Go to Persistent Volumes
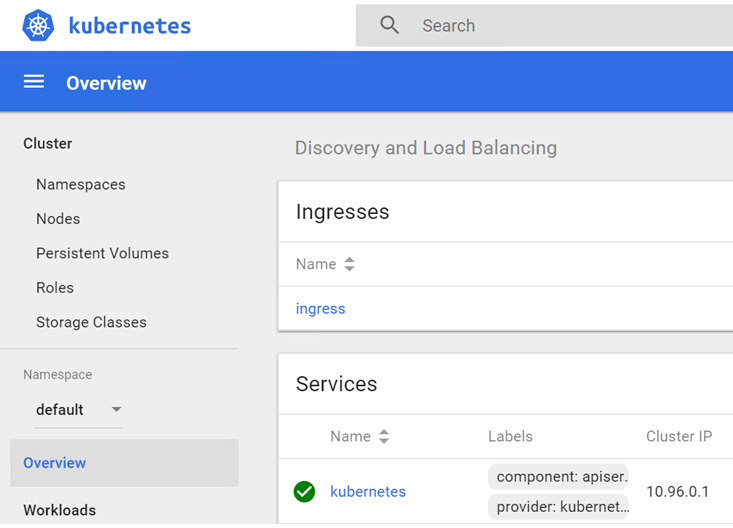This screenshot has height=528, width=733. point(102,253)
